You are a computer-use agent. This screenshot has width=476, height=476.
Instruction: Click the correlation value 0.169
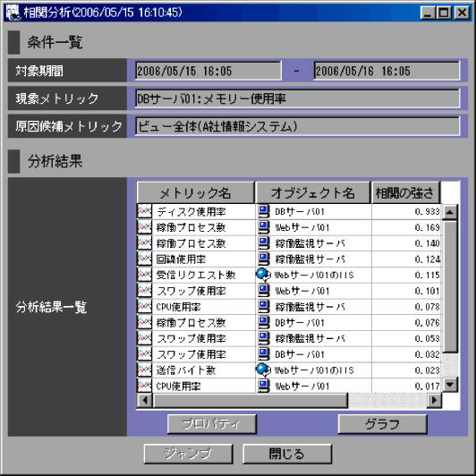(427, 227)
